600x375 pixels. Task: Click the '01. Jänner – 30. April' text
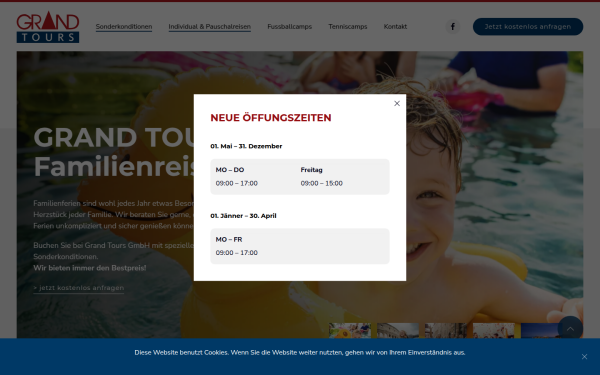point(243,216)
